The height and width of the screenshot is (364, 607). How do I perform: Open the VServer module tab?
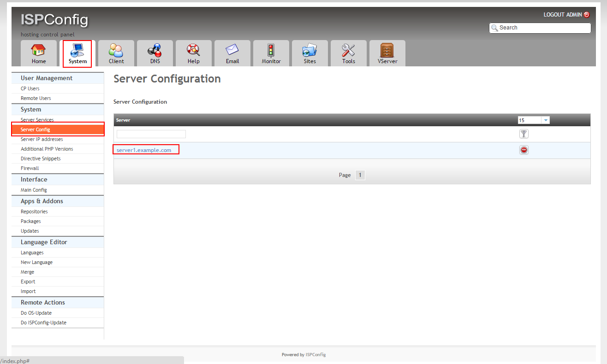tap(387, 53)
